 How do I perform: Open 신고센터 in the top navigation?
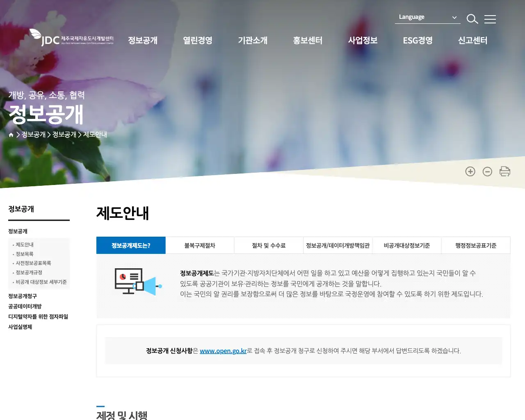coord(472,40)
